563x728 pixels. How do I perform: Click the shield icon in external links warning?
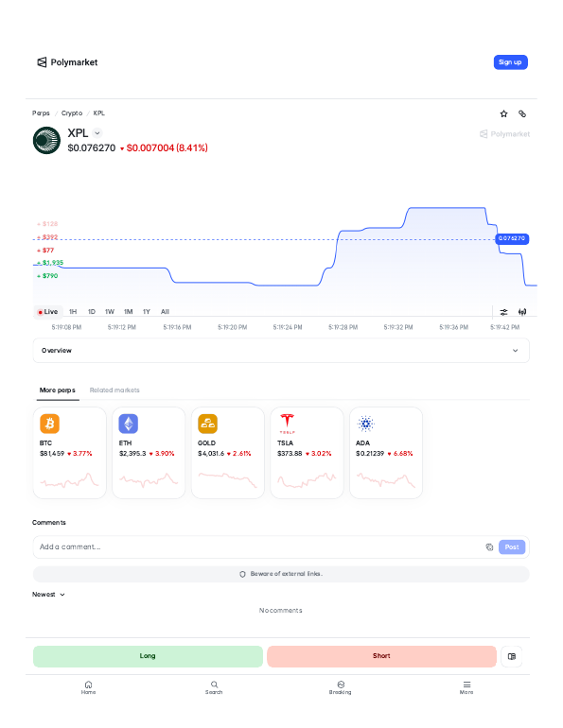click(x=242, y=574)
